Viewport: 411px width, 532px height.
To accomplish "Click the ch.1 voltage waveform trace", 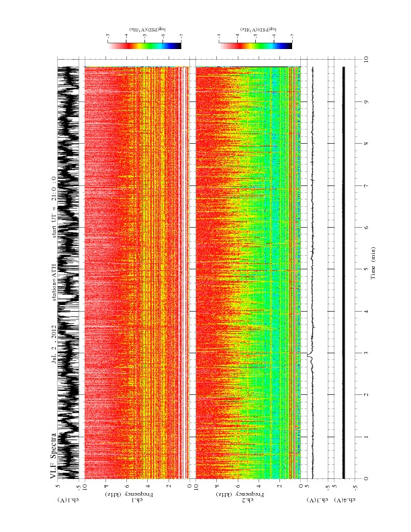I will [68, 273].
